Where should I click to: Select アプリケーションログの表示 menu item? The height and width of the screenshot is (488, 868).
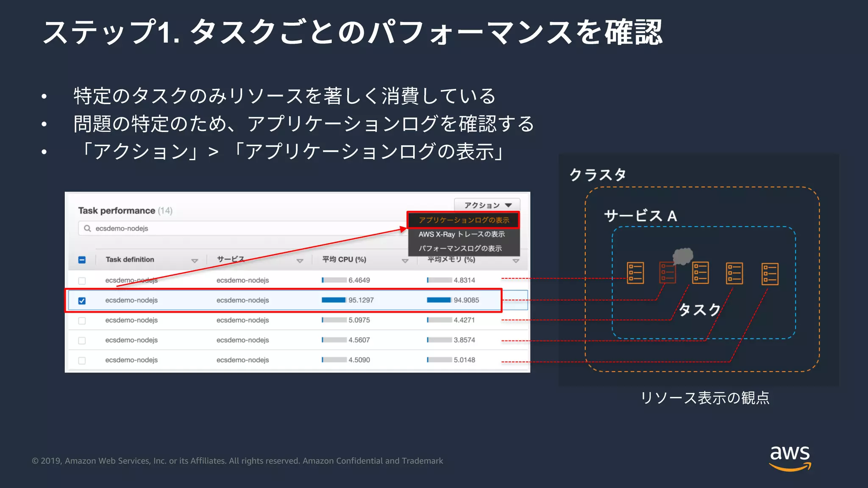point(464,220)
